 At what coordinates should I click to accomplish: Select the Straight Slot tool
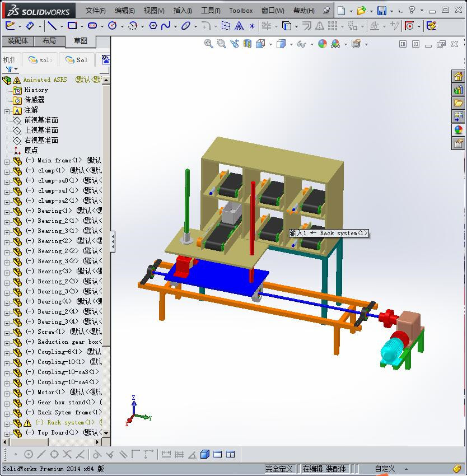pyautogui.click(x=92, y=26)
